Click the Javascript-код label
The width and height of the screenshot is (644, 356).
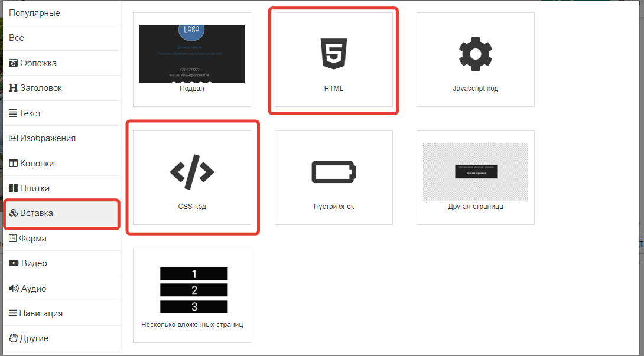(475, 89)
